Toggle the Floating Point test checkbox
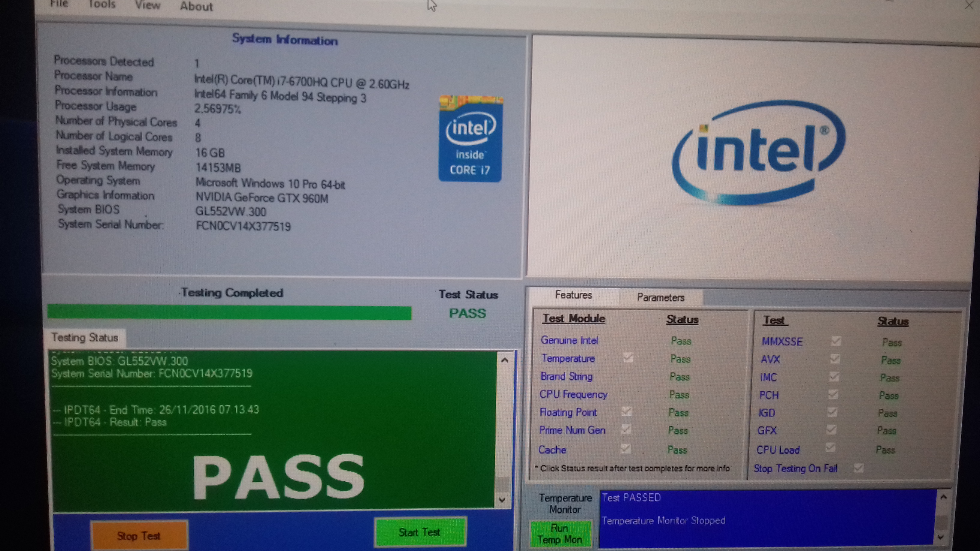Image resolution: width=980 pixels, height=551 pixels. click(x=627, y=411)
